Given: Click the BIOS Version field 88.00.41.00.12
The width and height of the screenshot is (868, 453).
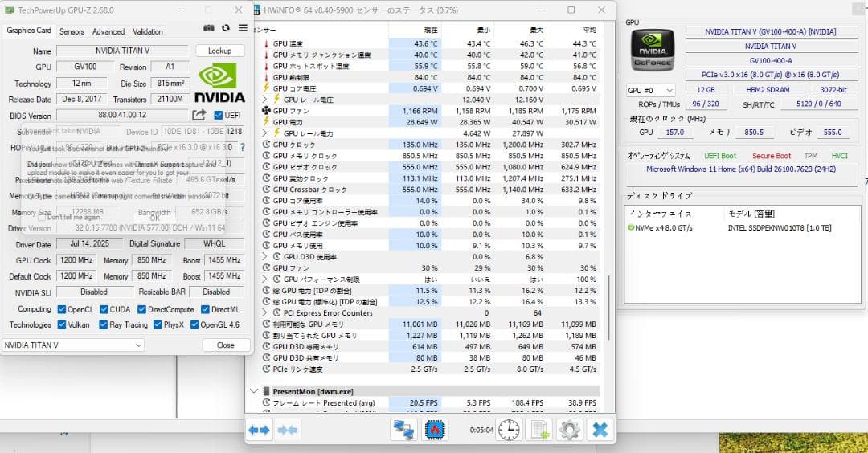Looking at the screenshot, I should (122, 115).
